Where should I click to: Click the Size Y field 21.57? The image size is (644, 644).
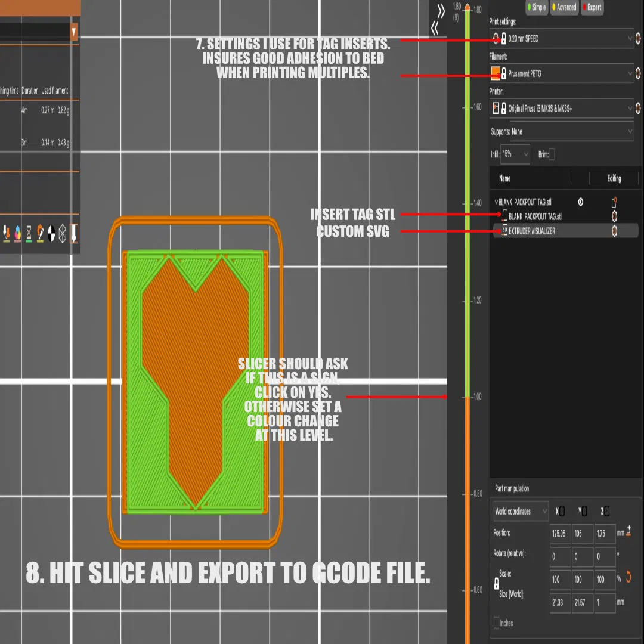(x=583, y=602)
